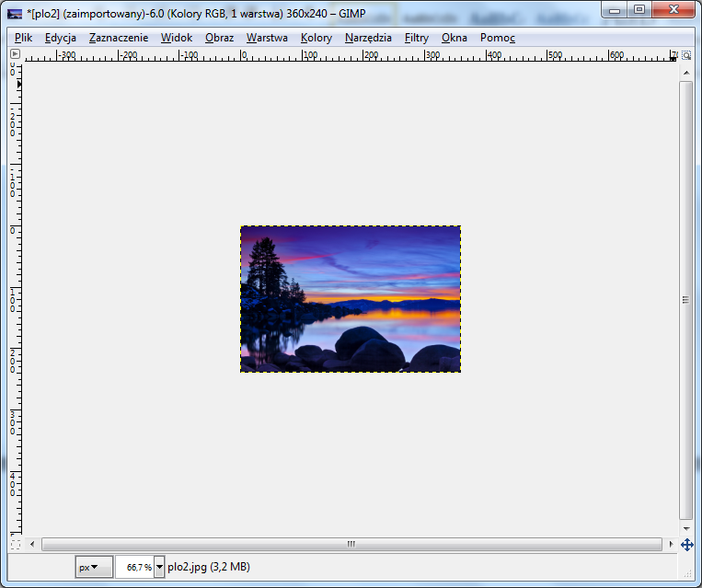Open the Pomoc menu
Image resolution: width=702 pixels, height=588 pixels.
click(x=498, y=38)
